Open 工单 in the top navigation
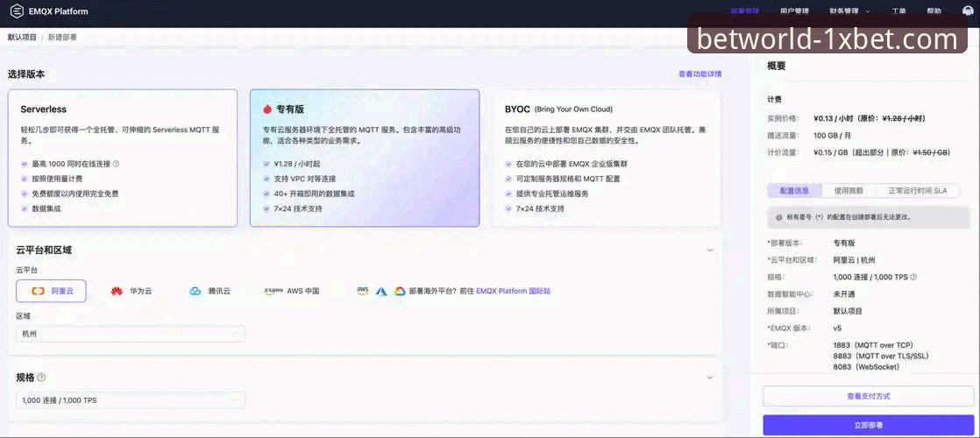Image resolution: width=980 pixels, height=438 pixels. coord(898,11)
